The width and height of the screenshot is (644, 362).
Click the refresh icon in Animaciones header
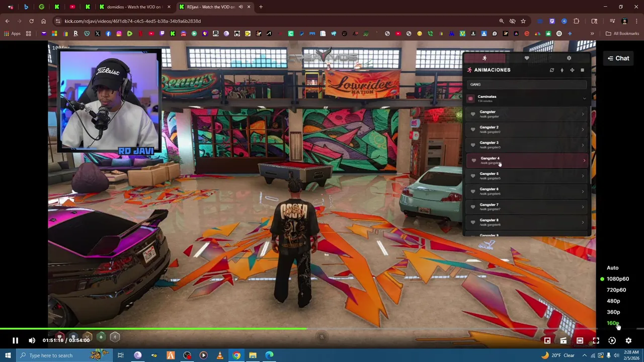tap(552, 70)
